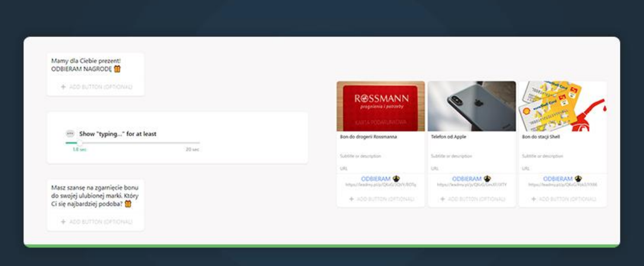
Task: Click URL field on Telefon od Apple card
Action: click(x=435, y=168)
